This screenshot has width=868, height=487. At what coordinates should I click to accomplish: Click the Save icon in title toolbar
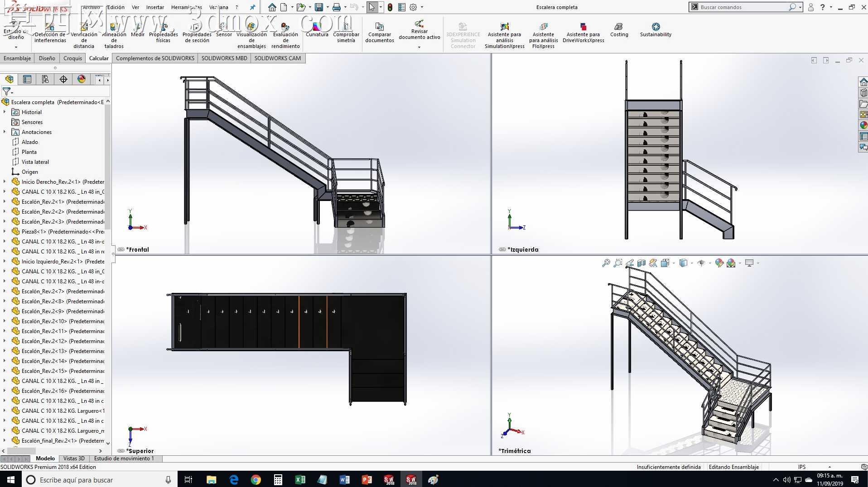click(319, 7)
